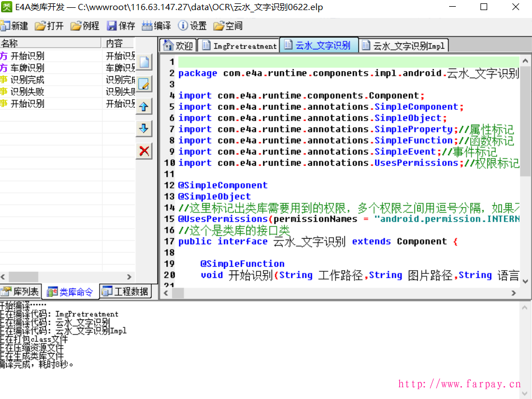The image size is (532, 399).
Task: Click the blank page add-command icon
Action: (144, 62)
